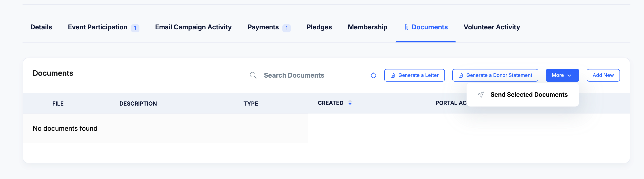This screenshot has width=644, height=179.
Task: Sort by the CREATED column header
Action: coord(330,103)
